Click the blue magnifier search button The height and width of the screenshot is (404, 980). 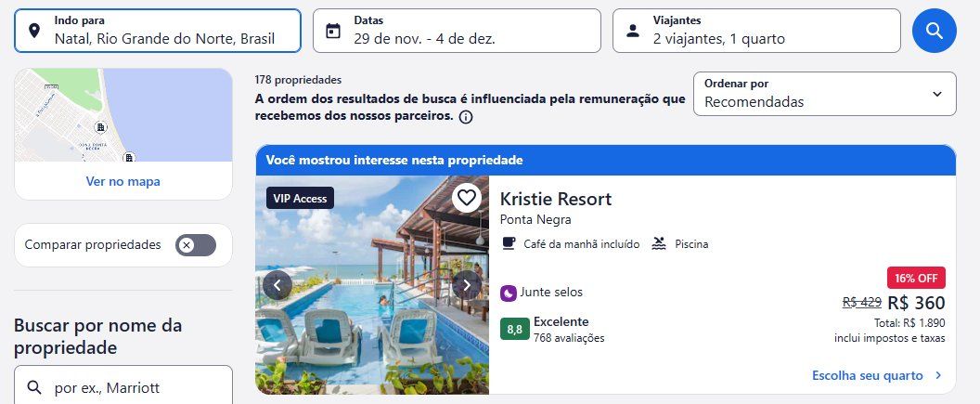click(934, 31)
